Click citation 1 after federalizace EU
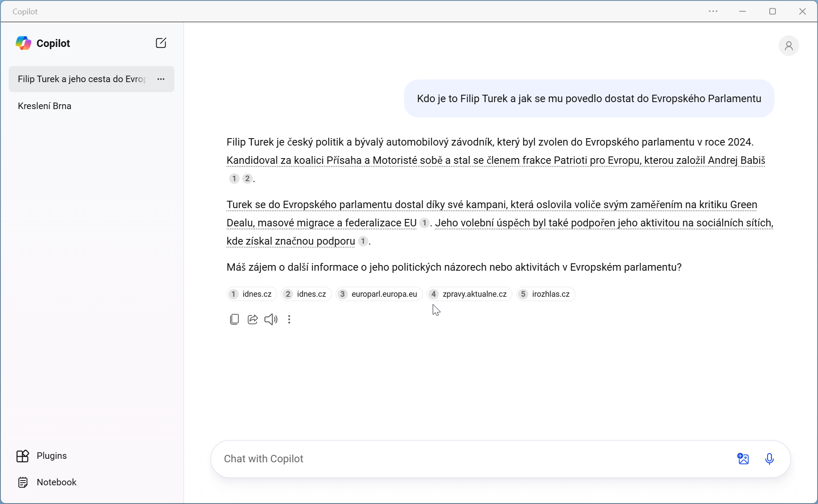This screenshot has height=504, width=818. (424, 223)
